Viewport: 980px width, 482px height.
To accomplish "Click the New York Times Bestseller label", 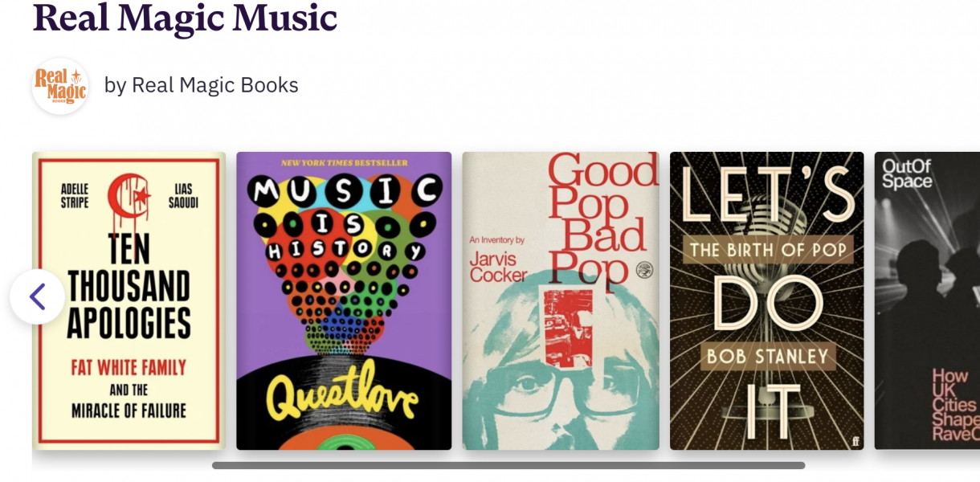I will point(344,163).
